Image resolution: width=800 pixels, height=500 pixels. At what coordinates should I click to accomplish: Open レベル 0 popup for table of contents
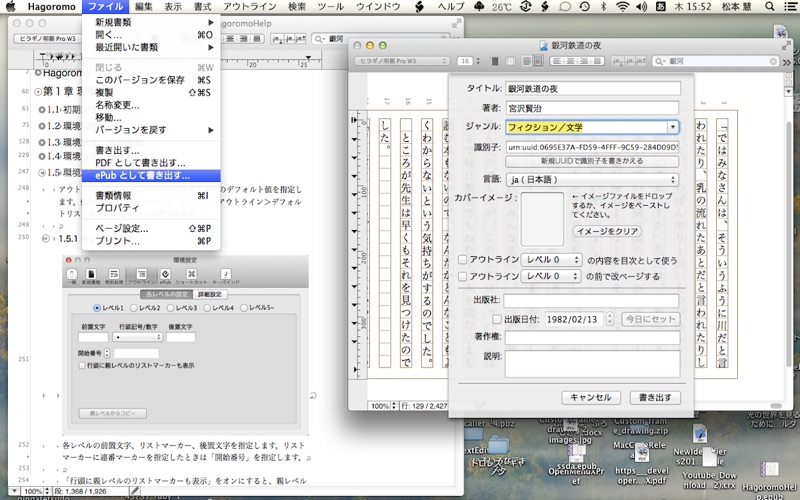551,260
